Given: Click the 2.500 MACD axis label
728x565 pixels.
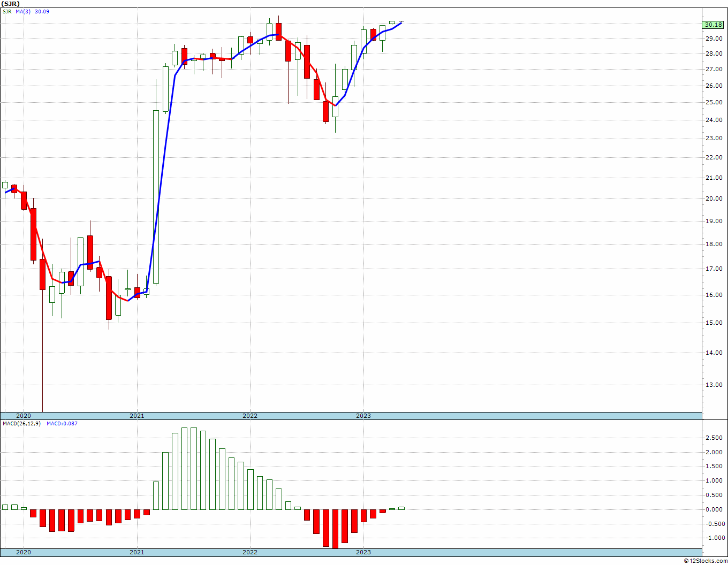Looking at the screenshot, I should 714,438.
